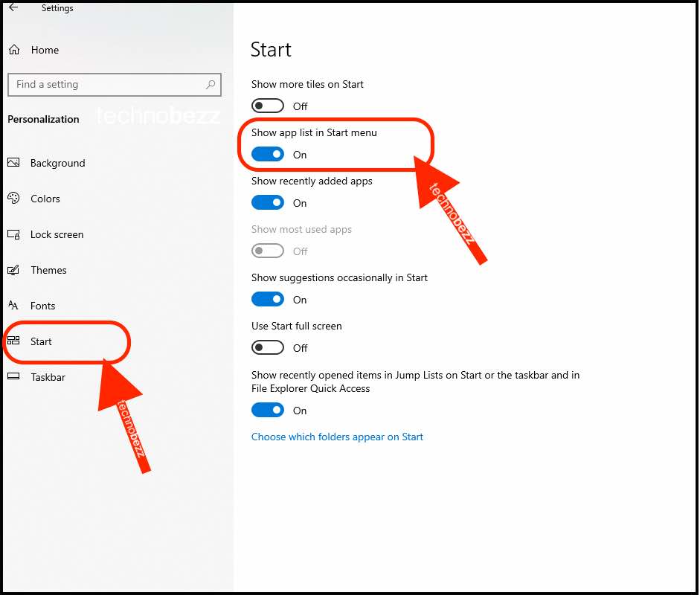Open Lock screen via its icon

(x=13, y=234)
